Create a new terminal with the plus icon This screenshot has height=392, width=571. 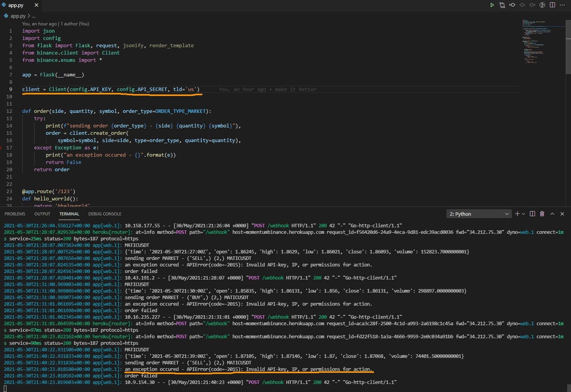(x=517, y=214)
